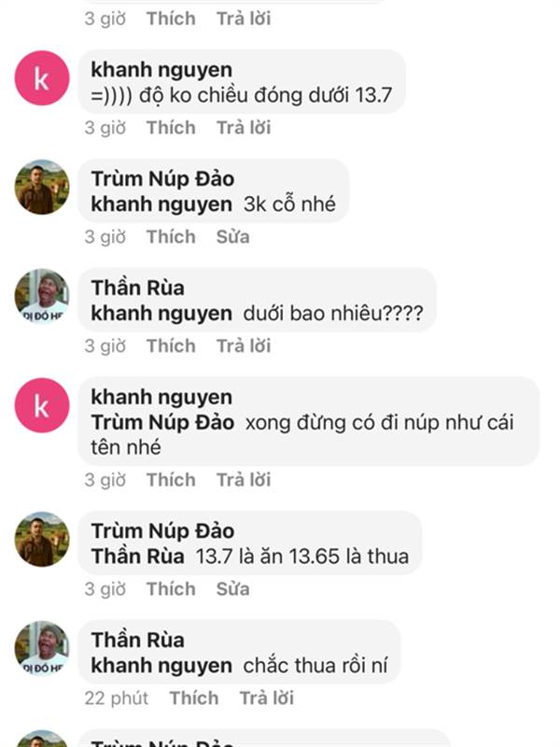Reply to the 'độ ko chiều đóng' comment

click(244, 128)
